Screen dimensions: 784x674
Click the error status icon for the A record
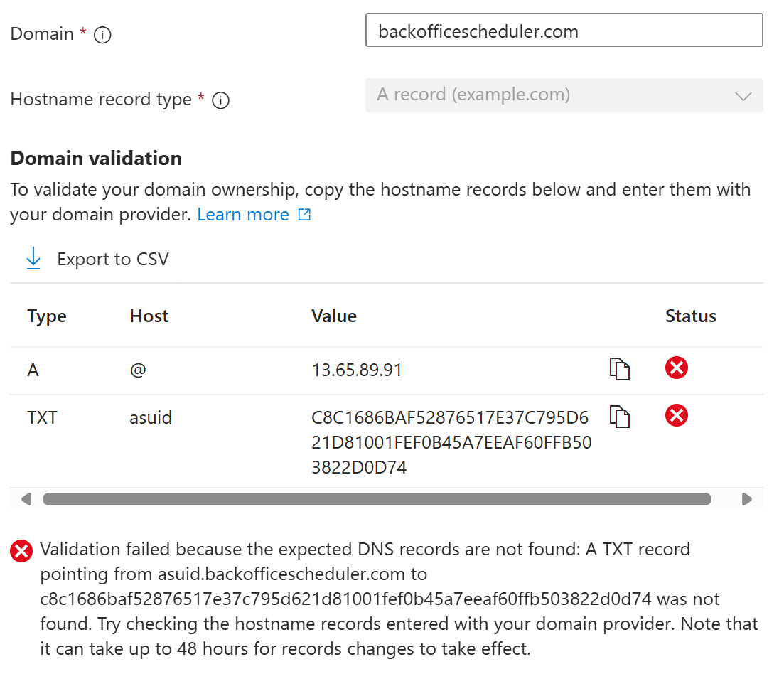675,368
